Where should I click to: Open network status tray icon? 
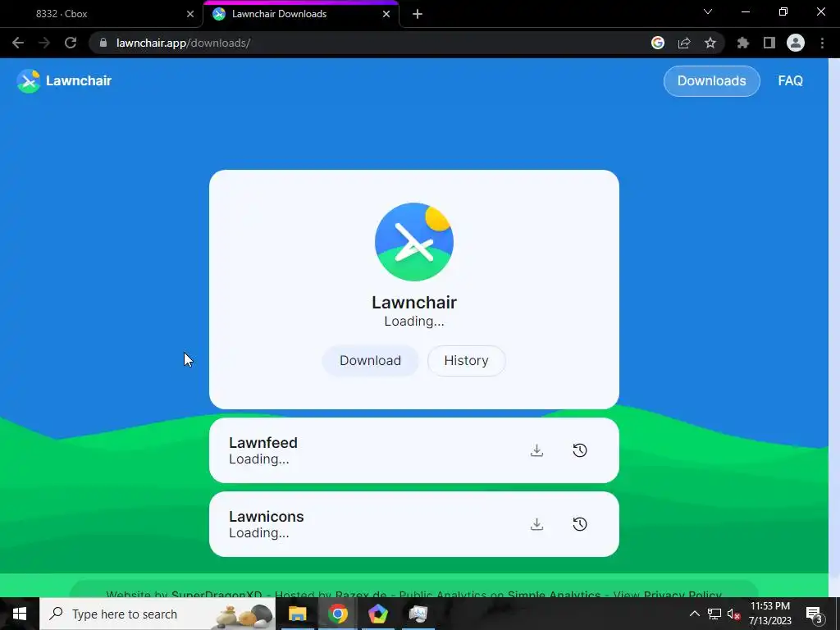(714, 614)
